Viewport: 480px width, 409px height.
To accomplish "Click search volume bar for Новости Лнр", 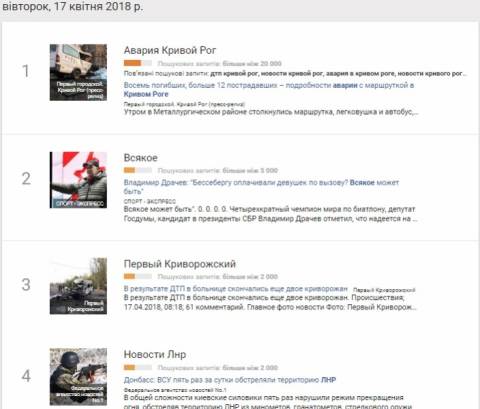I will point(138,368).
